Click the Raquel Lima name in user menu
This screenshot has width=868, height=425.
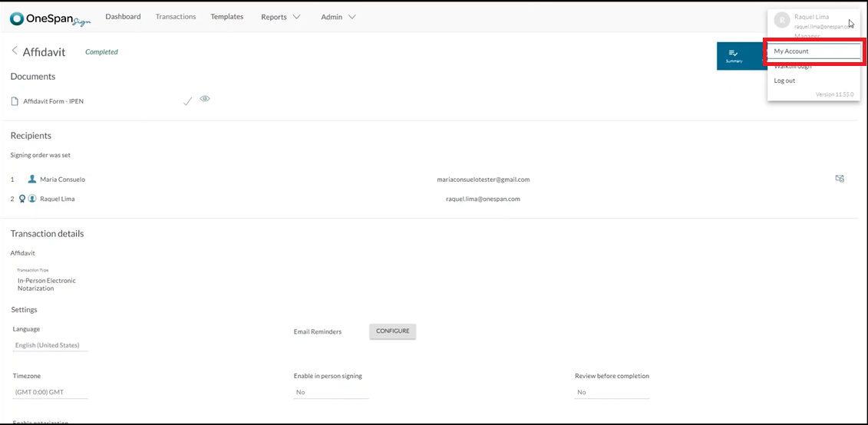click(x=811, y=17)
